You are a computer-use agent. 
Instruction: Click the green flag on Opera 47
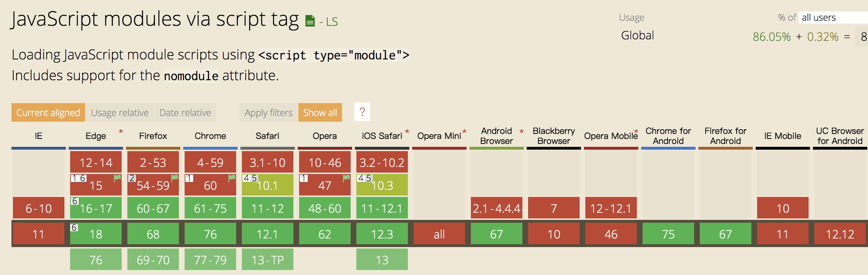point(346,178)
